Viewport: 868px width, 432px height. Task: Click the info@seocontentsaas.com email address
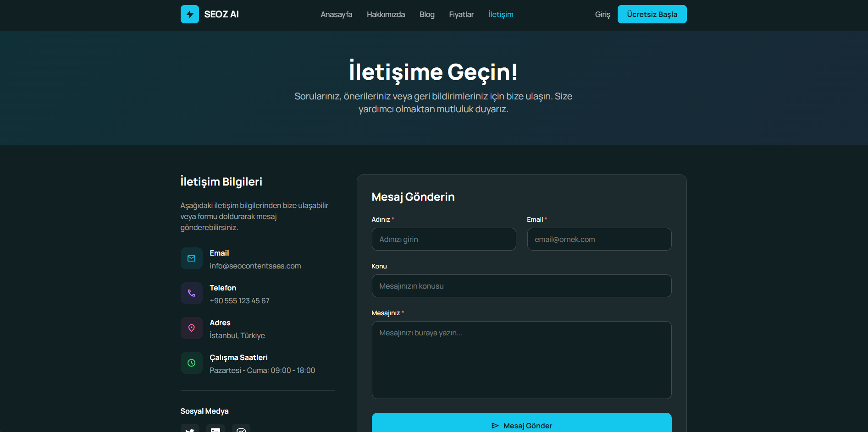pos(255,266)
